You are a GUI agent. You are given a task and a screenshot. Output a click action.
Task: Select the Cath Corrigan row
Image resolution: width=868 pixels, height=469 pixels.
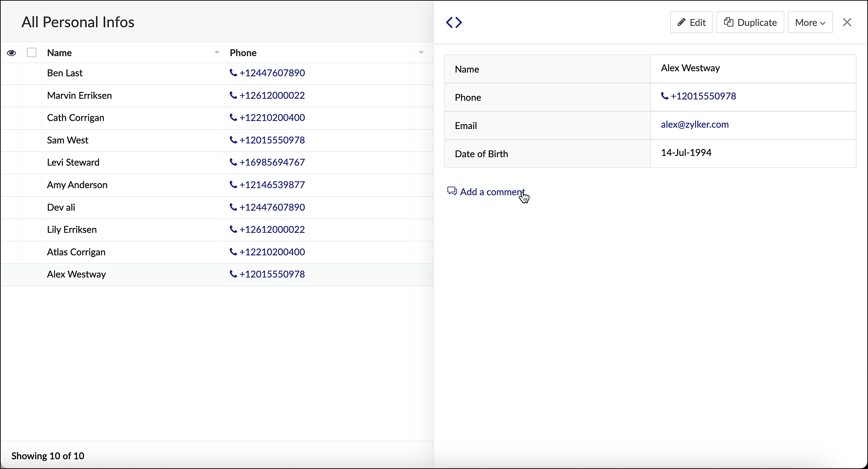(x=76, y=118)
